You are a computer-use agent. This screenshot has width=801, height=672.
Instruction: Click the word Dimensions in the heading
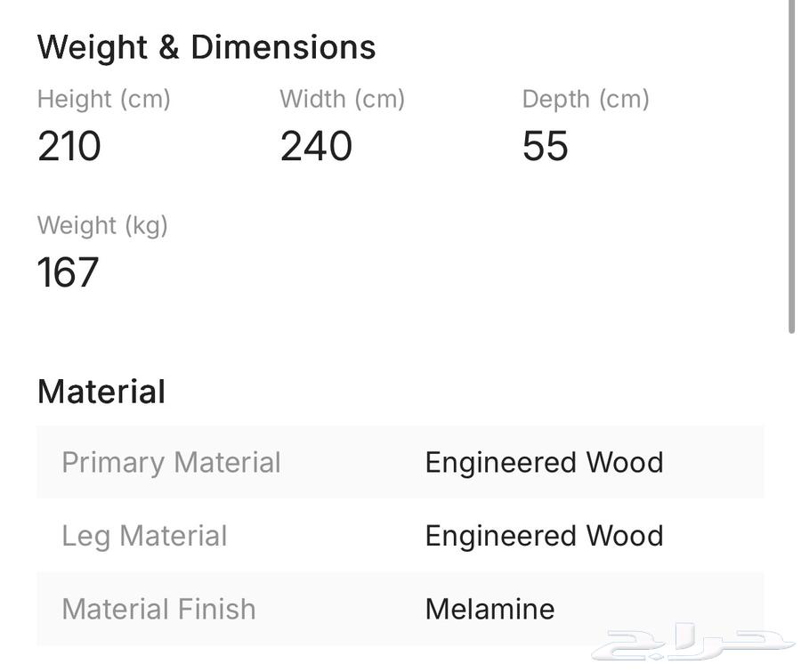click(283, 47)
